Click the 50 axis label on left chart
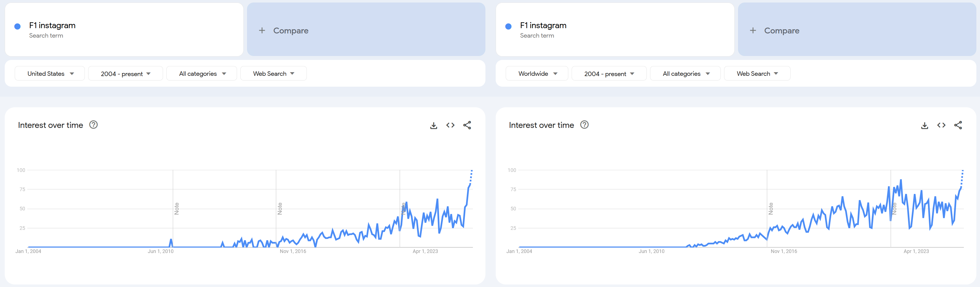980x287 pixels. [x=23, y=209]
